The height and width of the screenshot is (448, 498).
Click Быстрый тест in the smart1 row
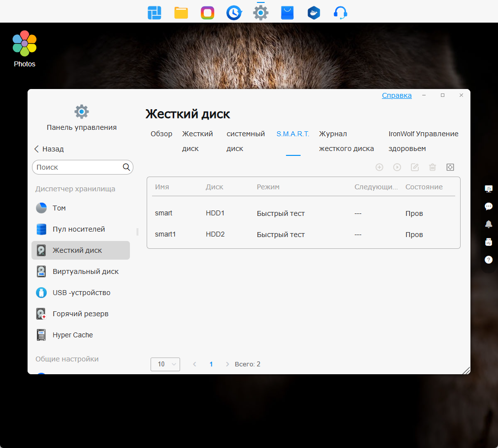281,235
